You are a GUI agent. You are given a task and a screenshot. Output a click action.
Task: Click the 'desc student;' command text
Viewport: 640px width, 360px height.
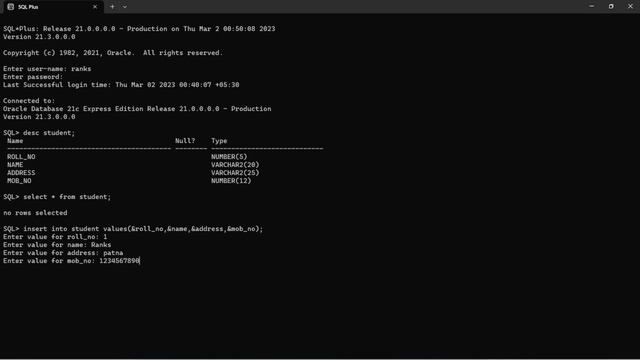pyautogui.click(x=49, y=133)
